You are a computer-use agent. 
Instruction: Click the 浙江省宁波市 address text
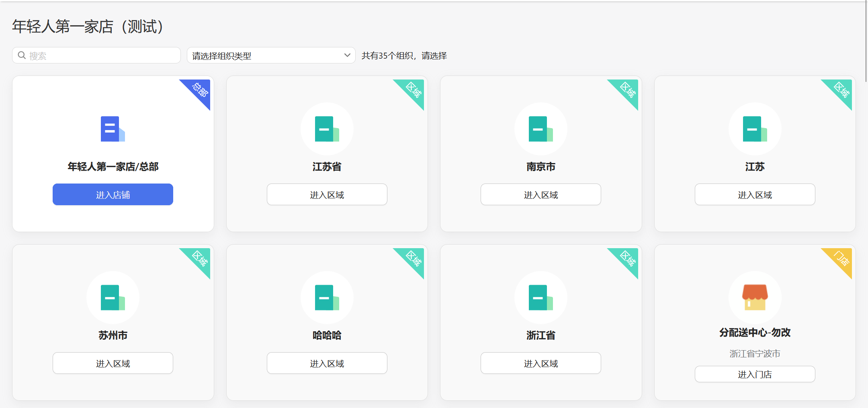[755, 354]
